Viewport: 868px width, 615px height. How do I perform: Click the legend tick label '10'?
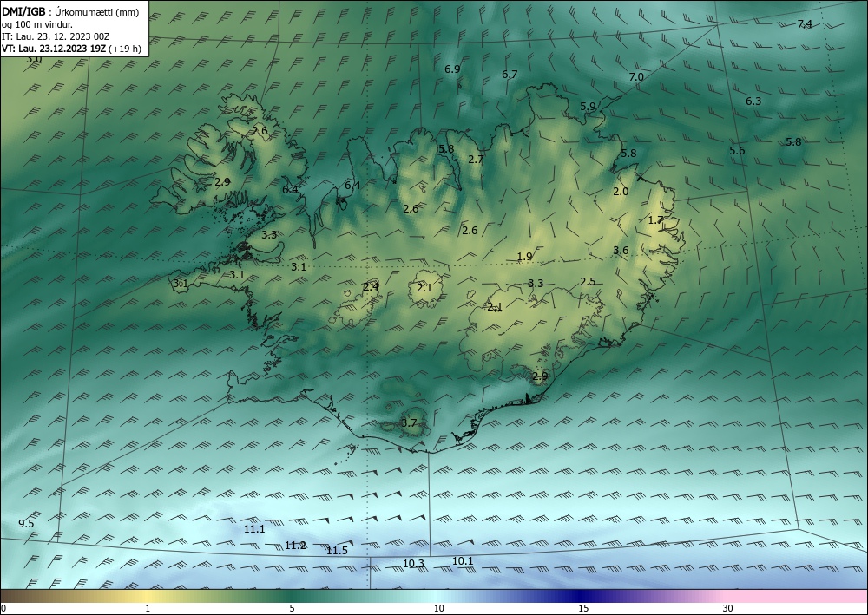pos(438,608)
